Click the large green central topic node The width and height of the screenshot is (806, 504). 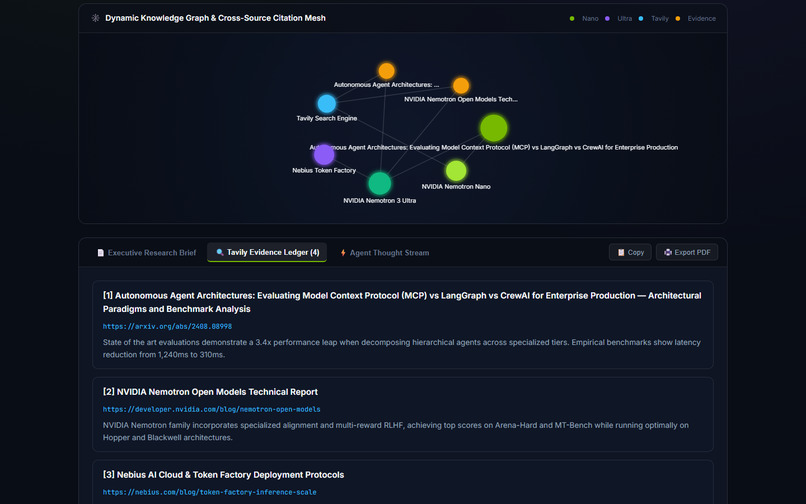pyautogui.click(x=494, y=128)
